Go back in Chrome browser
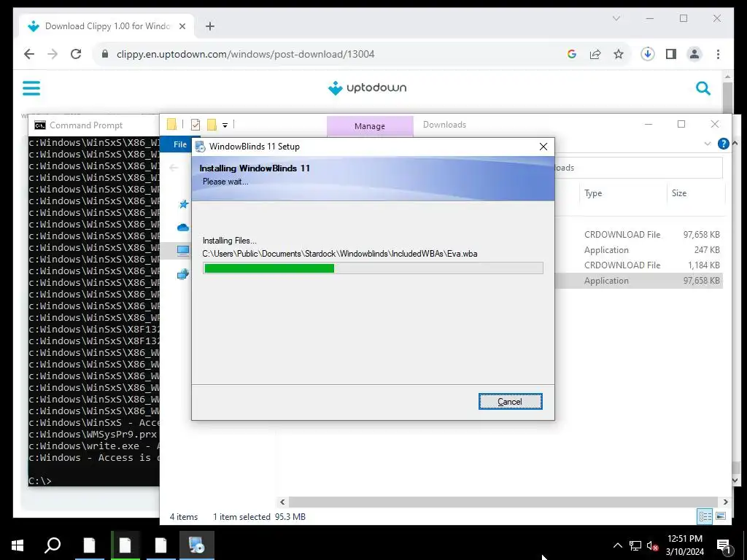Viewport: 747px width, 560px height. click(x=29, y=54)
